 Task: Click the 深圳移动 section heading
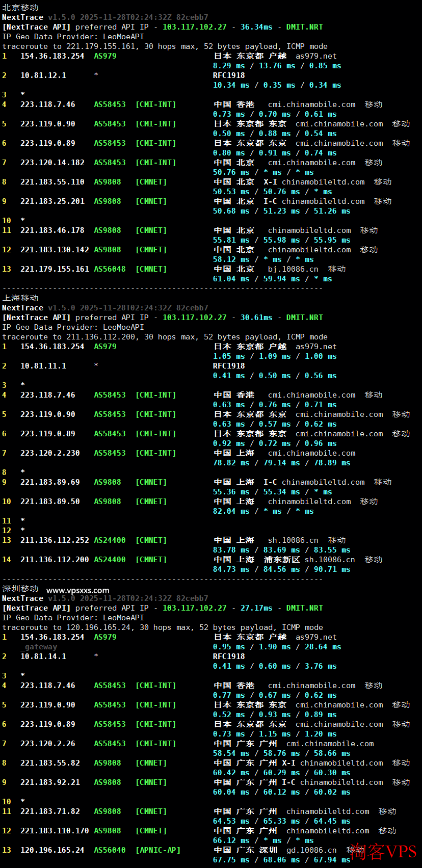(20, 589)
